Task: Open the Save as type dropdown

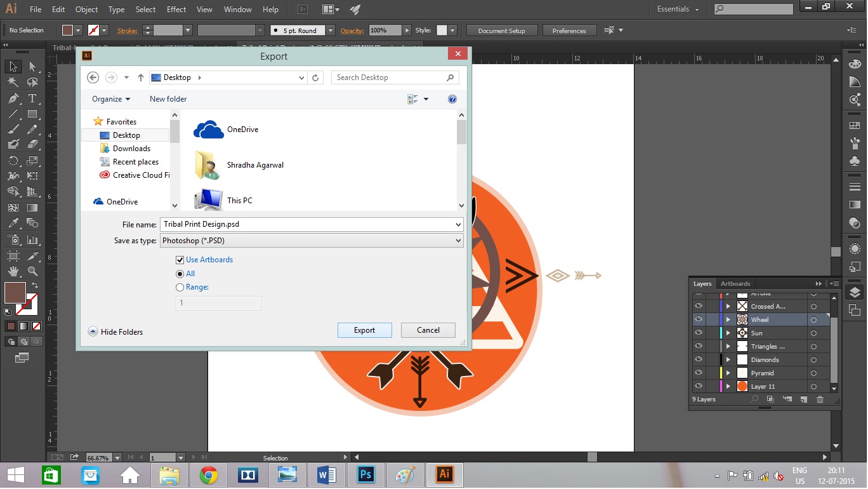Action: click(x=312, y=241)
